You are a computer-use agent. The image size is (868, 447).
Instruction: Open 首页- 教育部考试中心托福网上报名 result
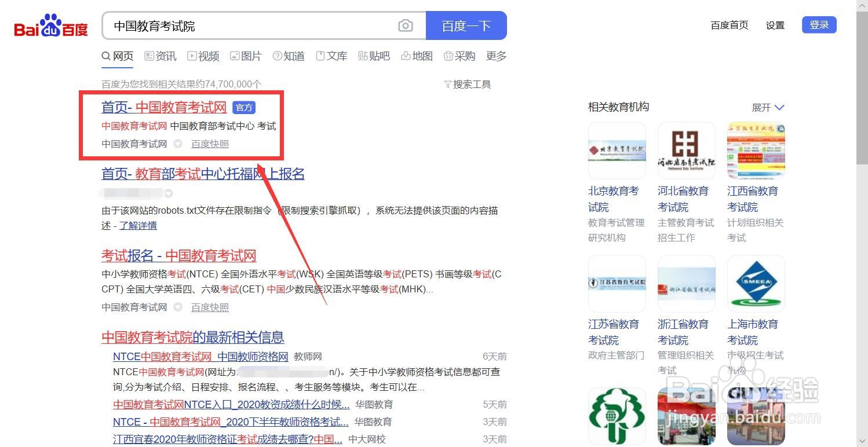click(203, 174)
